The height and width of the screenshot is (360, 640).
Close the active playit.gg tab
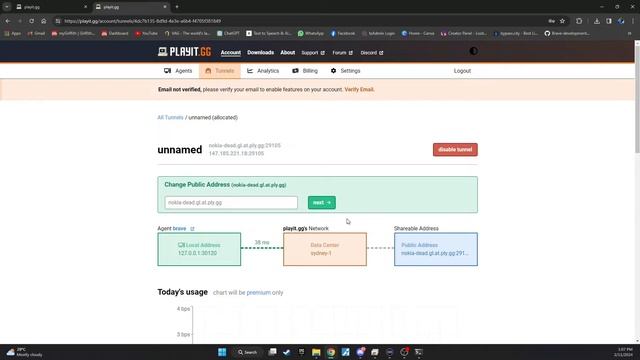point(165,7)
